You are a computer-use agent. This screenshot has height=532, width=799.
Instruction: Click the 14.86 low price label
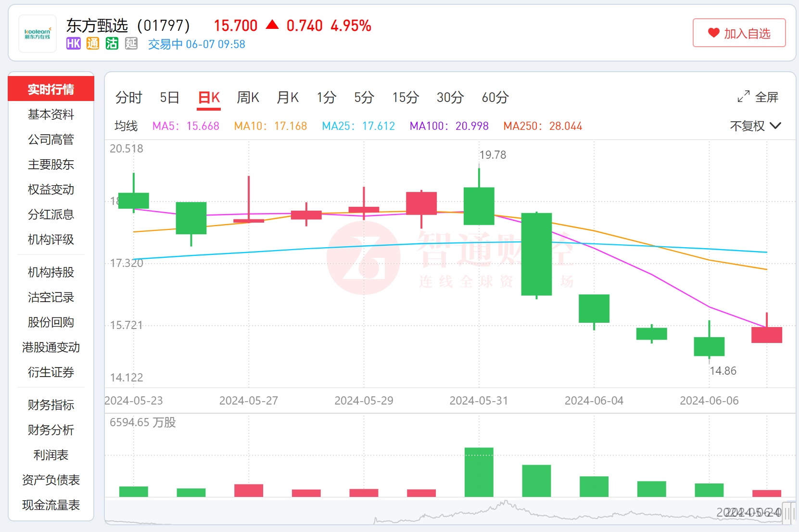click(x=723, y=371)
